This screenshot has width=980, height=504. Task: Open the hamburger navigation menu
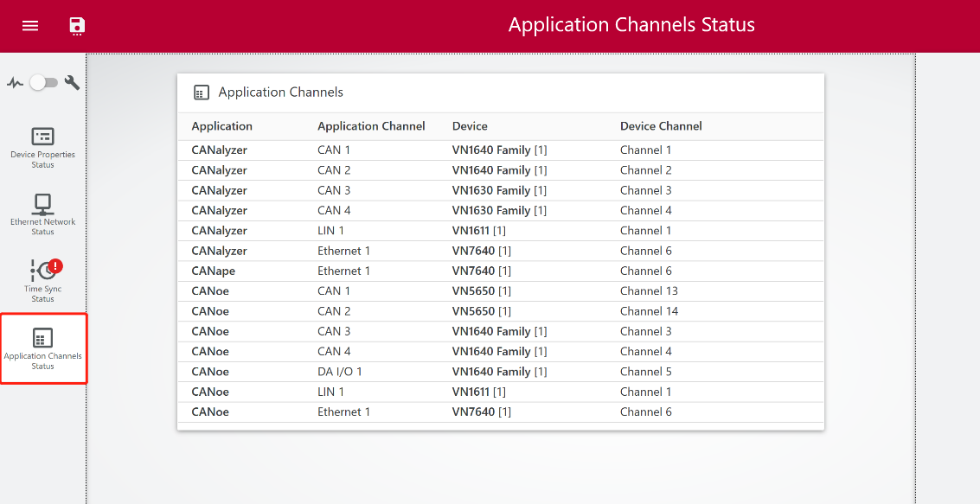point(30,25)
